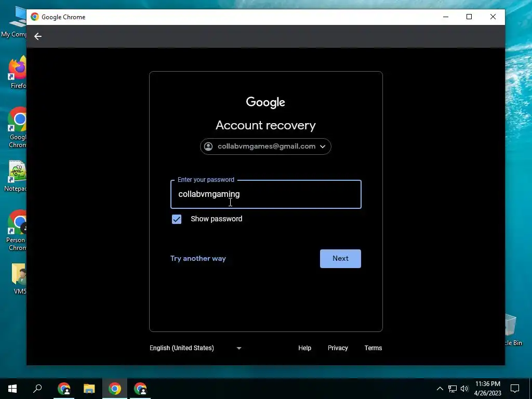Open the Terms link
This screenshot has height=399, width=532.
click(x=373, y=348)
